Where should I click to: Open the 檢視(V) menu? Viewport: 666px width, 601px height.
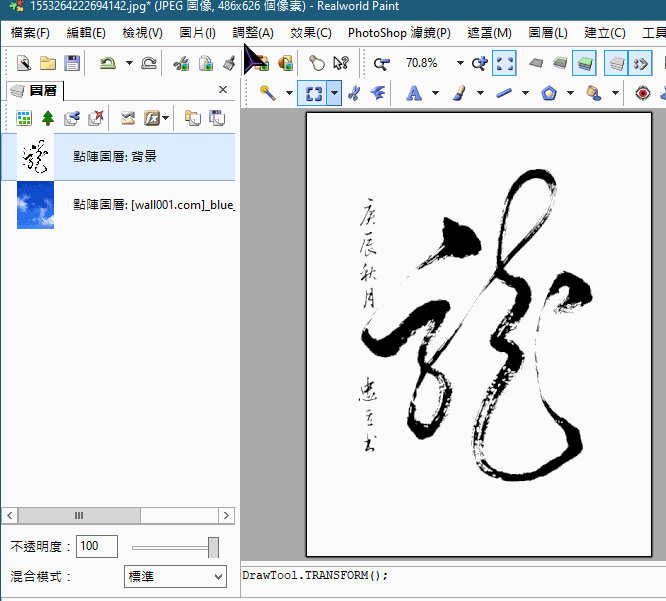pyautogui.click(x=142, y=33)
